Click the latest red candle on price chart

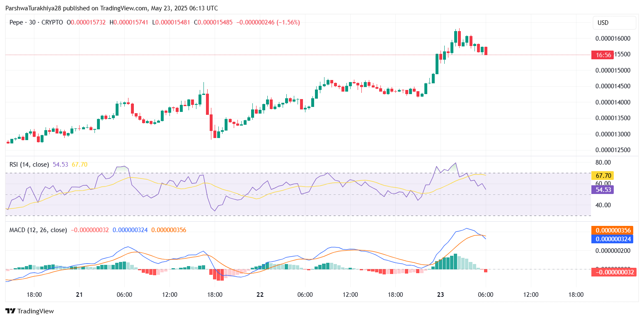click(486, 51)
